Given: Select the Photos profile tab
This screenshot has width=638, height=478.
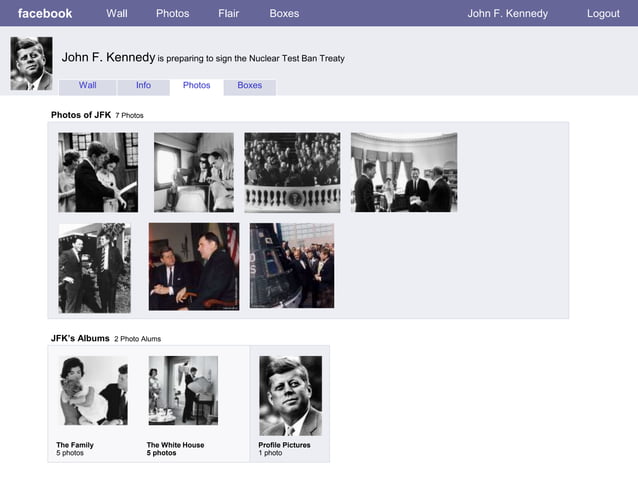Looking at the screenshot, I should [196, 86].
